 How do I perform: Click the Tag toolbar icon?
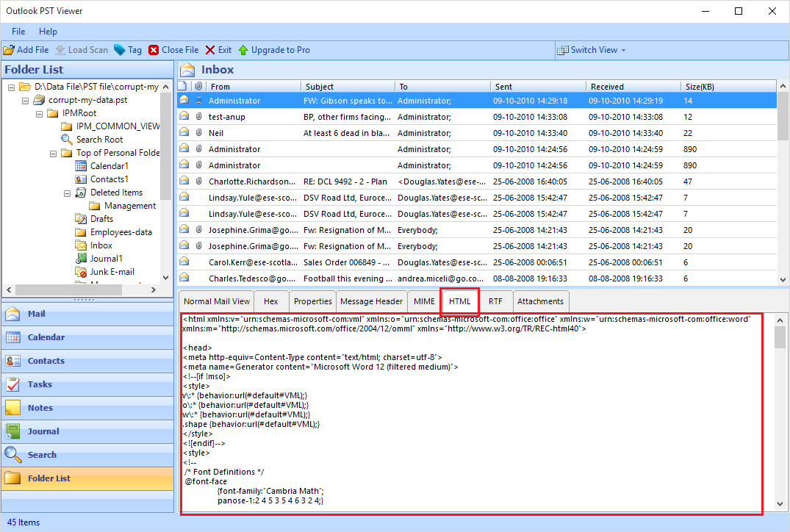[x=119, y=50]
